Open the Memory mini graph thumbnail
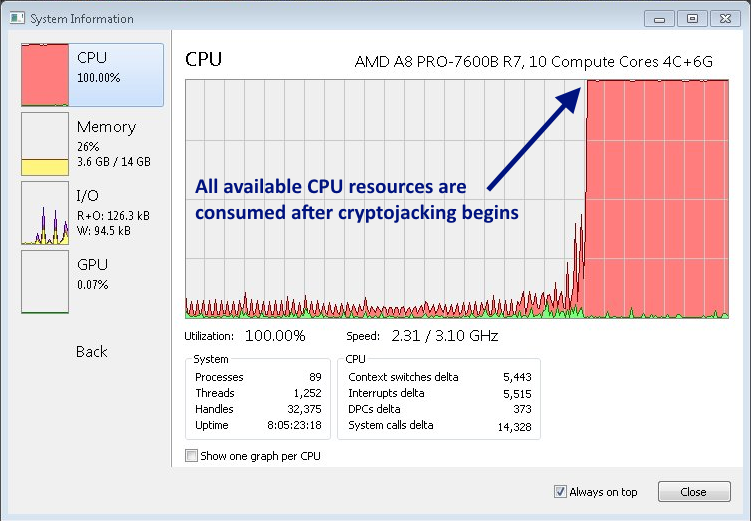The height and width of the screenshot is (521, 751). 45,144
